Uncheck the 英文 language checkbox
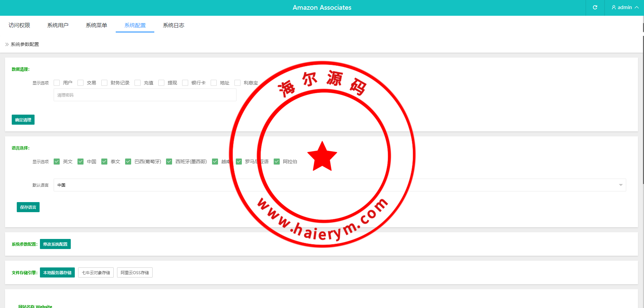The height and width of the screenshot is (308, 644). (57, 162)
